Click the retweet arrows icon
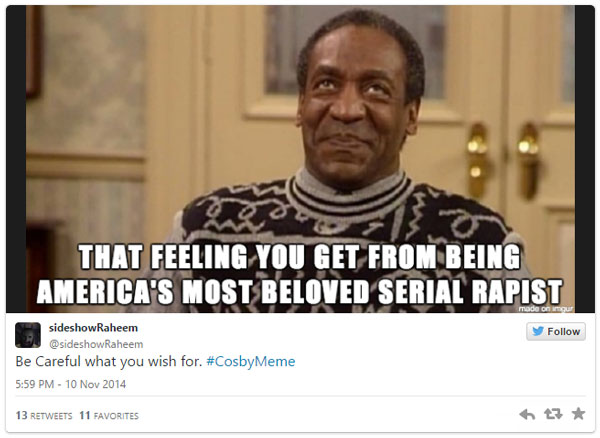The width and height of the screenshot is (600, 438). pos(553,414)
